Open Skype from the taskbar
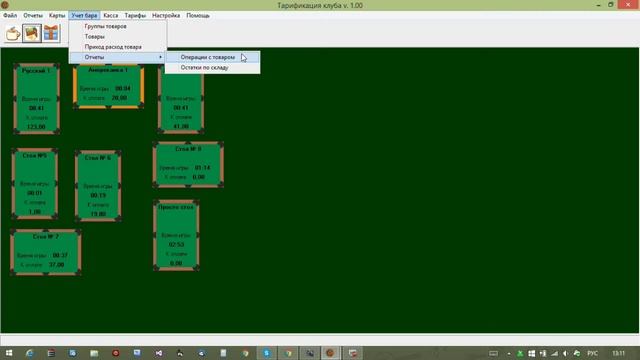 [267, 353]
